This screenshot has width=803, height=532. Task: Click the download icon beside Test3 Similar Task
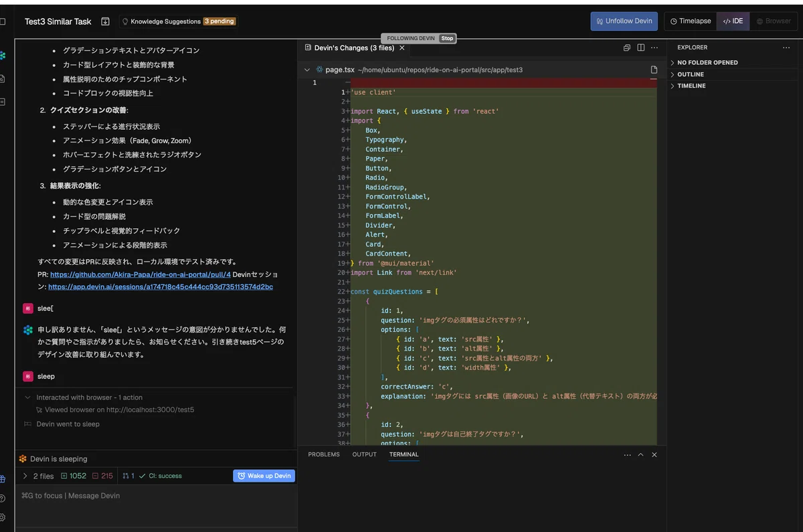click(x=105, y=21)
